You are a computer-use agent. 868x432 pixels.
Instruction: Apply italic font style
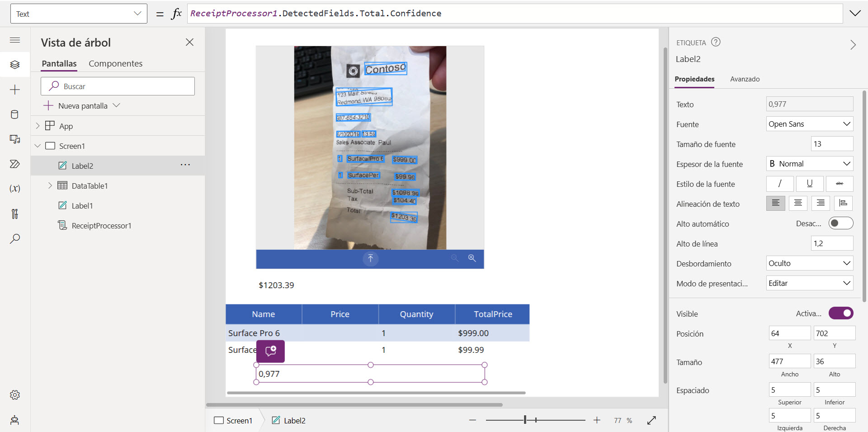[780, 184]
